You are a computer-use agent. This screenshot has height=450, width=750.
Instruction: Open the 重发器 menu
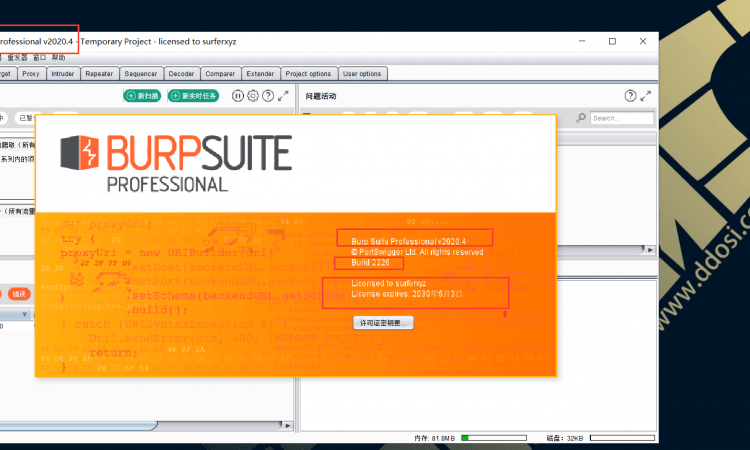[17, 57]
